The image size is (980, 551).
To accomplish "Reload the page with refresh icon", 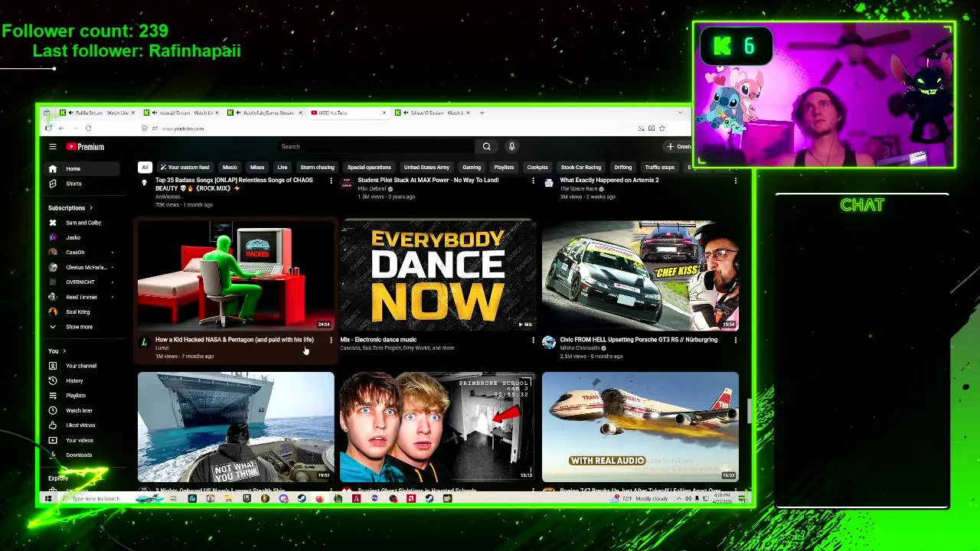I will (89, 129).
